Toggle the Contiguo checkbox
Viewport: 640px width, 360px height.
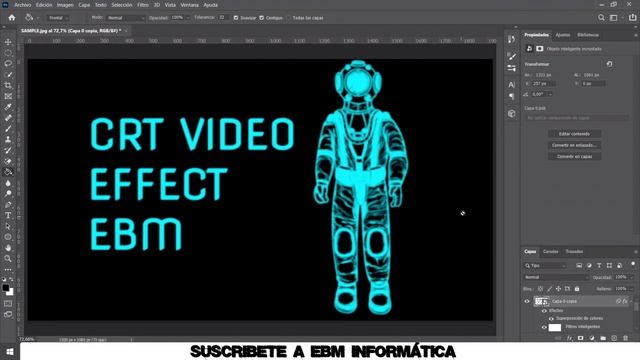[262, 18]
